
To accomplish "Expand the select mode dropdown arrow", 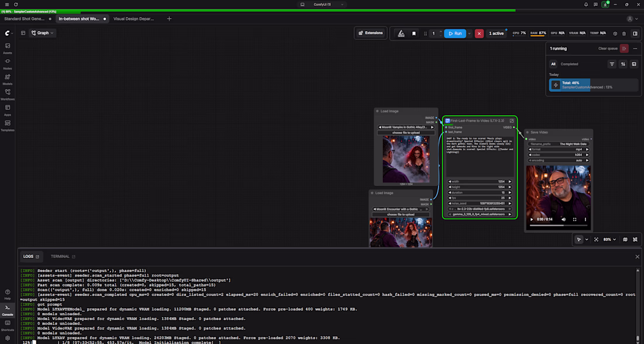I will click(x=587, y=239).
